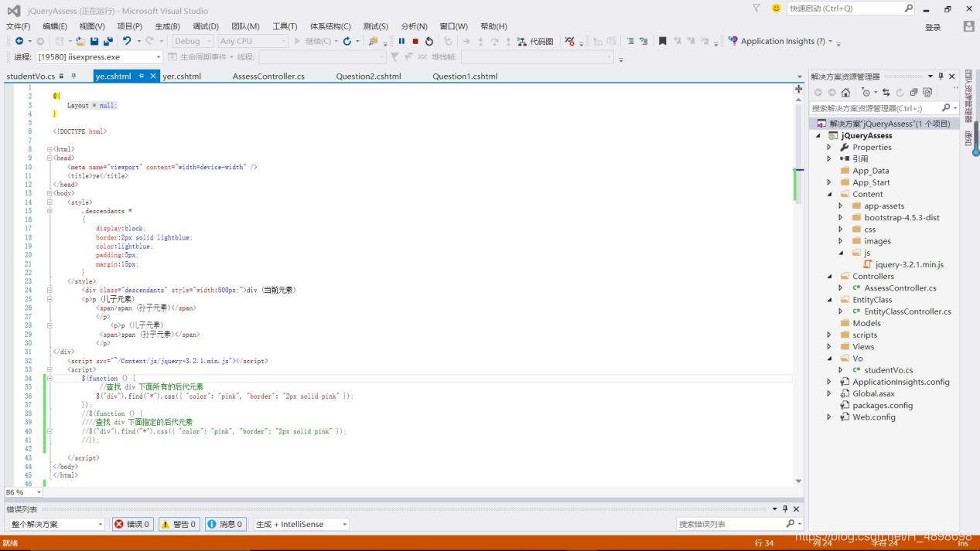Click the Visual Studio logo icon
980x551 pixels.
click(13, 11)
